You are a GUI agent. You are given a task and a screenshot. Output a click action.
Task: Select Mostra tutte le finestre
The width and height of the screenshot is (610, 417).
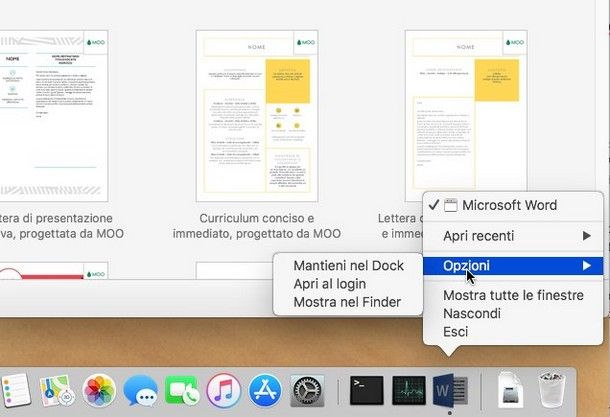[x=513, y=295]
